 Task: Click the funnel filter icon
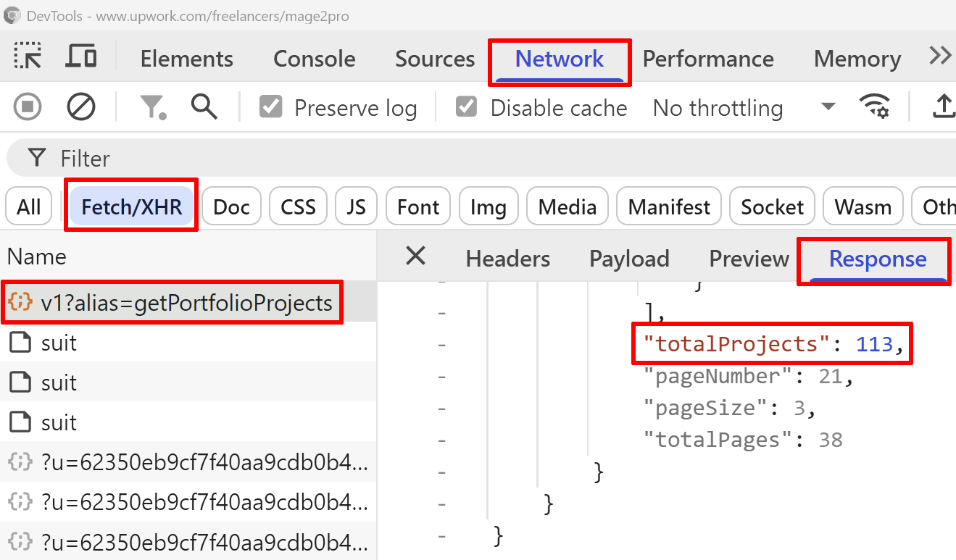[152, 108]
